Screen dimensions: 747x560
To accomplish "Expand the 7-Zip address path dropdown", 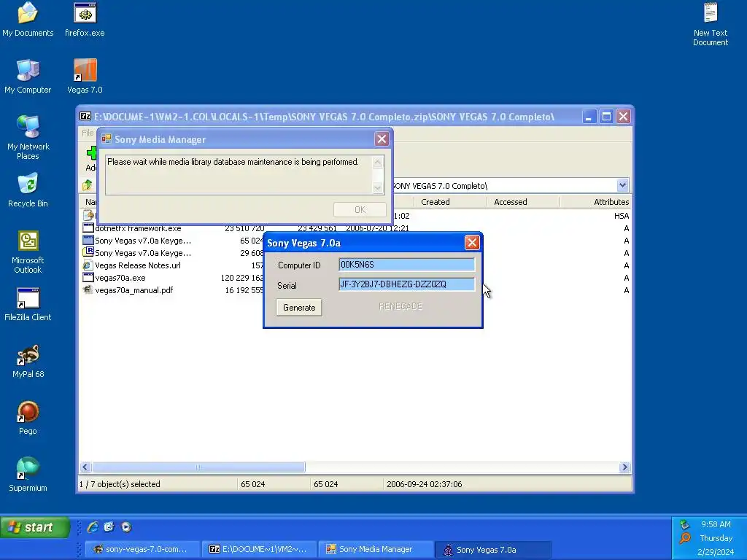I will pyautogui.click(x=622, y=185).
